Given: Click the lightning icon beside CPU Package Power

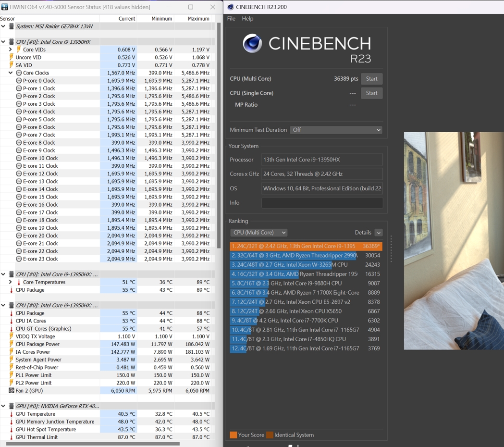Looking at the screenshot, I should (11, 344).
